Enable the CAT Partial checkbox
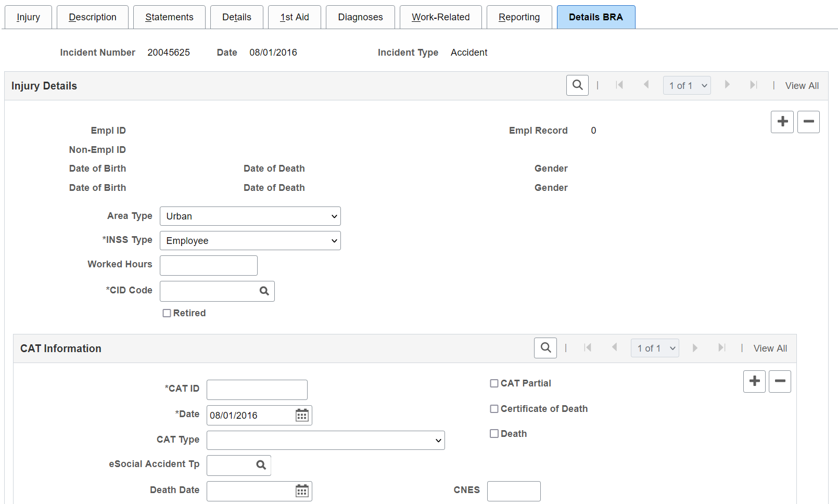The width and height of the screenshot is (838, 504). [x=494, y=383]
